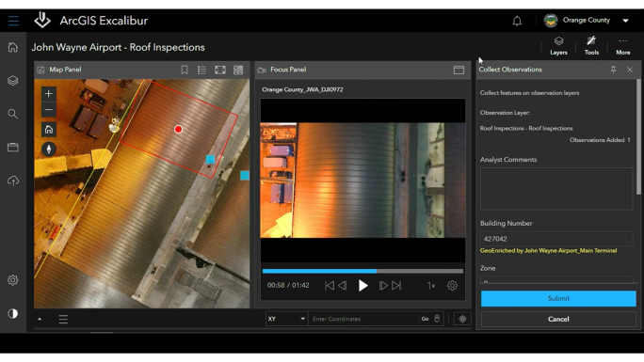Open Settings gear in the sidebar

click(x=13, y=280)
